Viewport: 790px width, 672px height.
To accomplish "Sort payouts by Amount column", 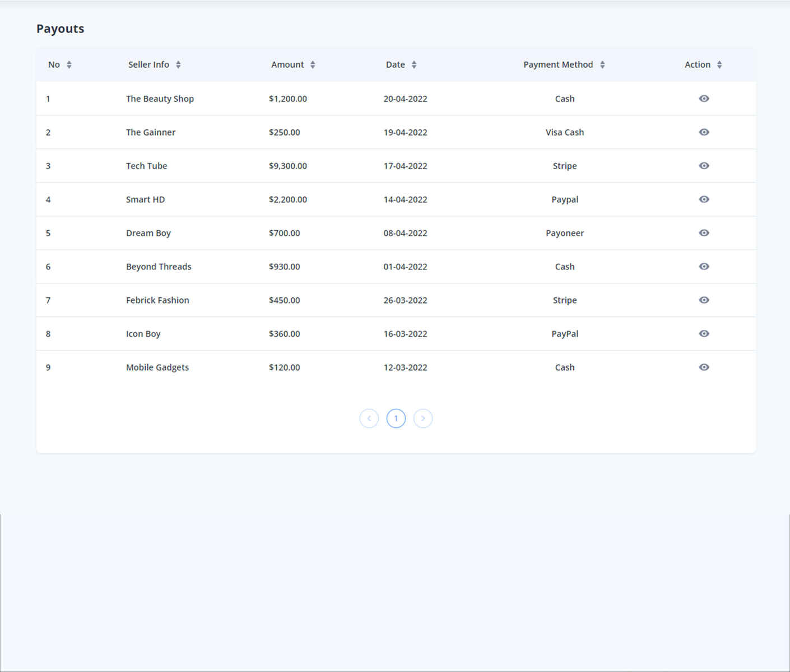I will tap(313, 65).
